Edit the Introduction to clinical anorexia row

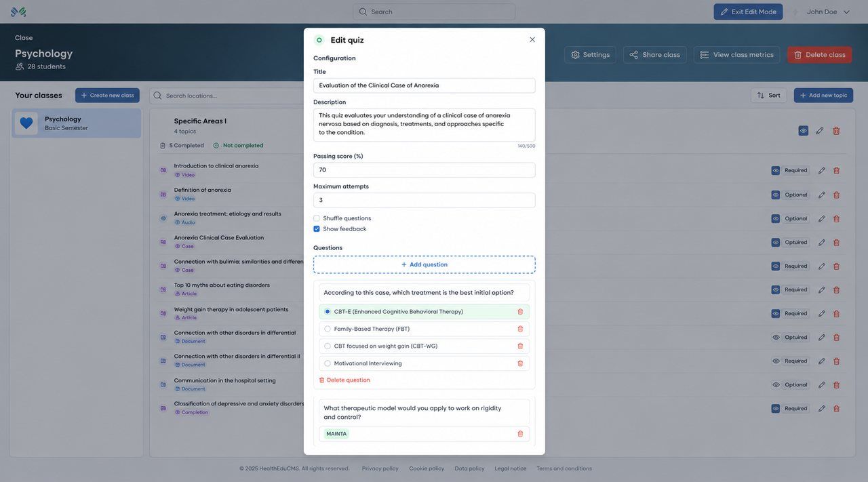click(822, 171)
